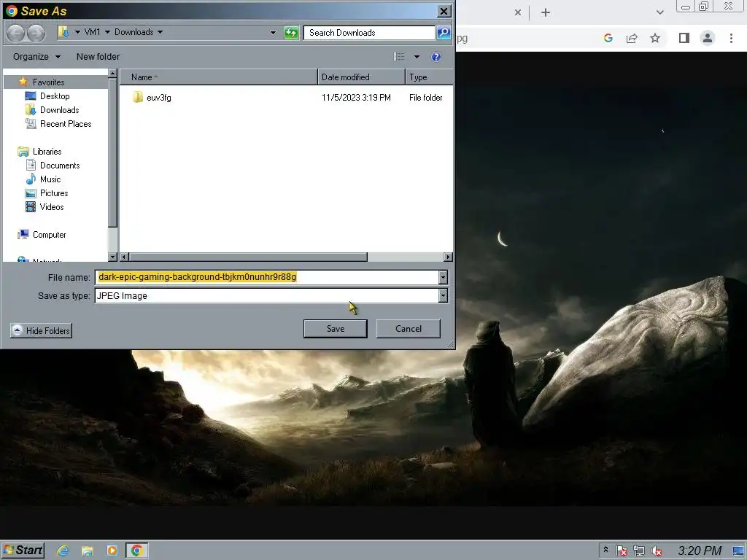Viewport: 747px width, 560px height.
Task: Click the Action Center flag tray icon
Action: [x=622, y=551]
